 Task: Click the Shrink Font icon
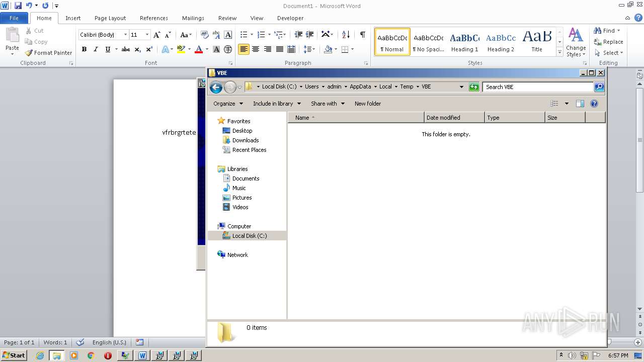(x=168, y=35)
